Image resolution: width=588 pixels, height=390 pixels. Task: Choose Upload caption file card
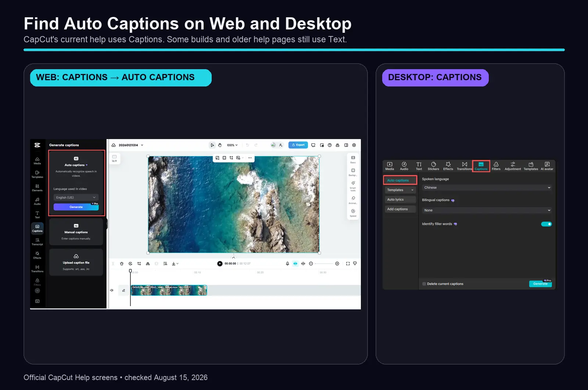click(x=76, y=262)
